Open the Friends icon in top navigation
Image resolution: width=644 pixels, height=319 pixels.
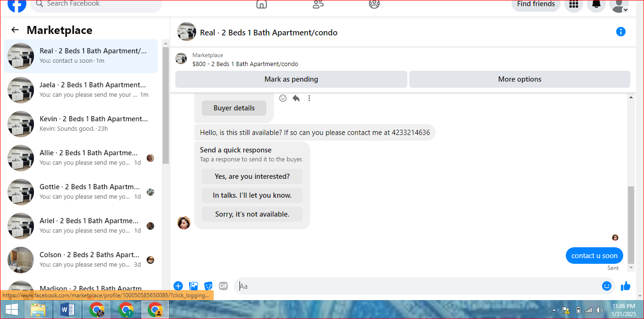point(318,4)
